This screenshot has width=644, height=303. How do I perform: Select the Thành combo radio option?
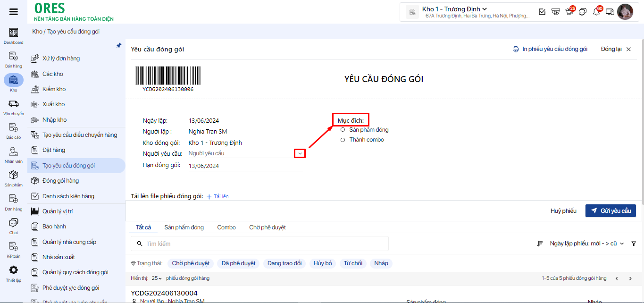(343, 140)
